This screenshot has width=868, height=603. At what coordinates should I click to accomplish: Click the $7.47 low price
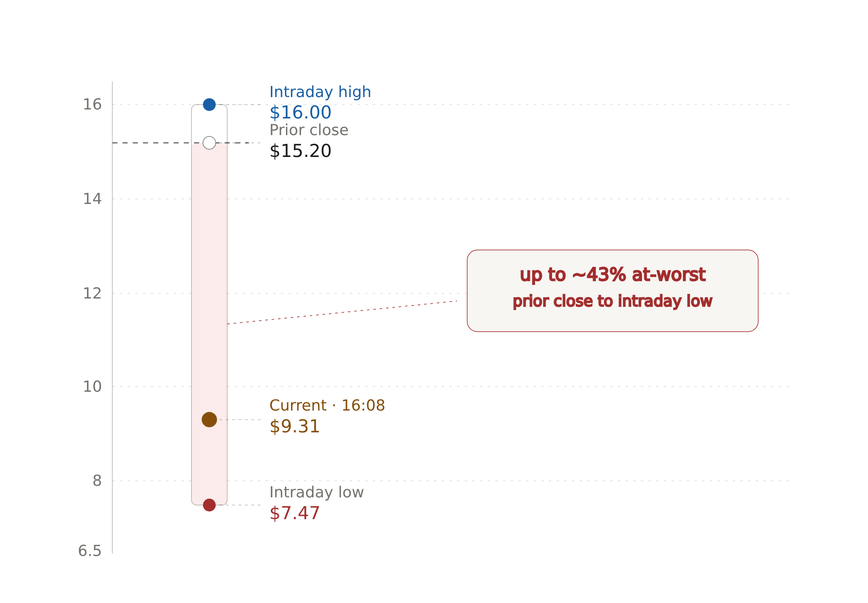tap(294, 513)
